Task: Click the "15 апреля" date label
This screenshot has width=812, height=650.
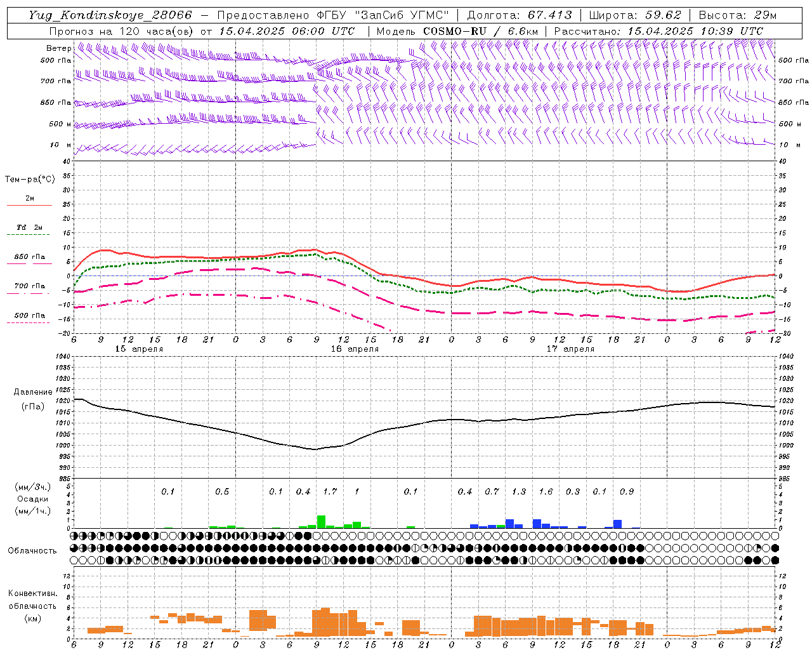Action: coord(139,349)
